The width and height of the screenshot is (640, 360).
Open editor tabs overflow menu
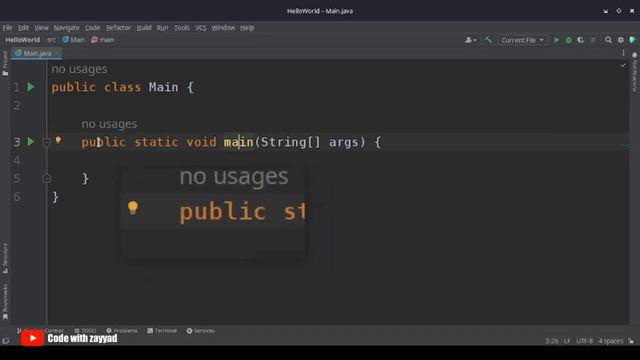pos(623,53)
